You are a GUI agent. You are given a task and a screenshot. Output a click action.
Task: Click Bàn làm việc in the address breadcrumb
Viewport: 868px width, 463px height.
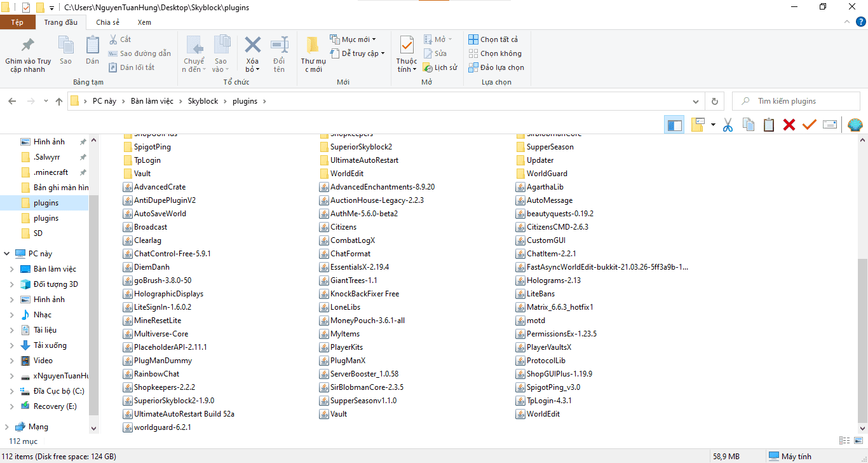click(151, 101)
